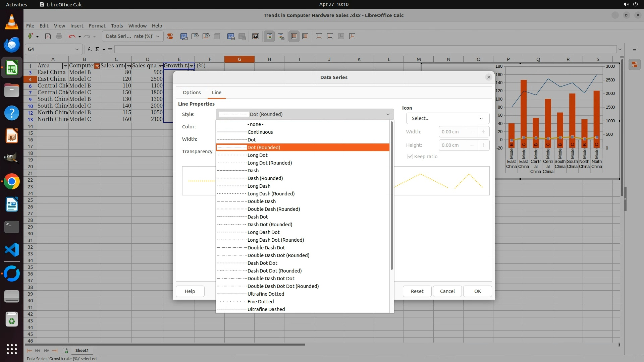Expand the chart element selector dropdown

(158, 36)
